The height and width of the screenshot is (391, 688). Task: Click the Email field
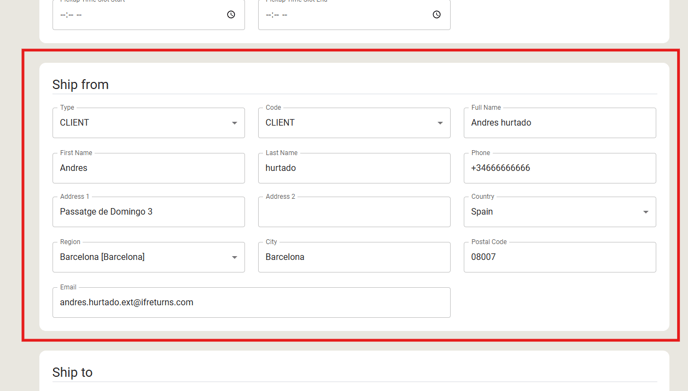tap(251, 302)
